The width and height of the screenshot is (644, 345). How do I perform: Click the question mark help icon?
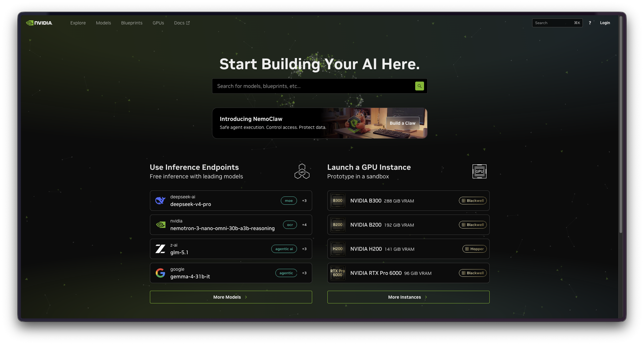tap(590, 23)
